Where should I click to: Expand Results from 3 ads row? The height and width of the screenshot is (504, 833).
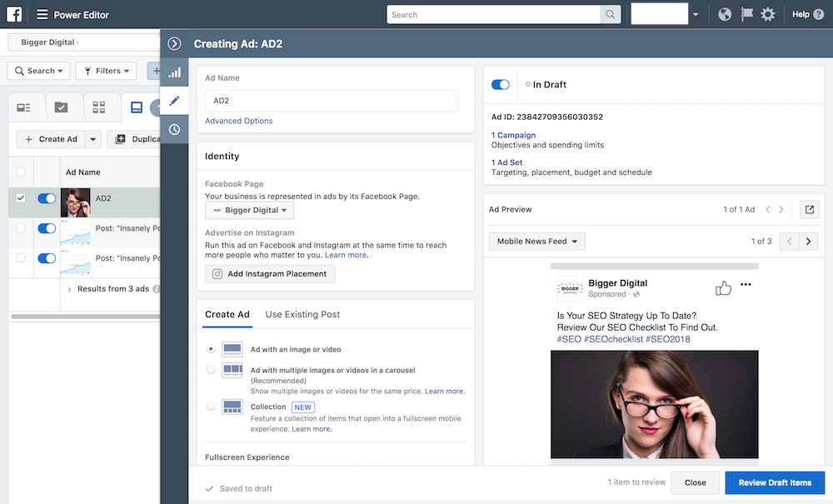tap(70, 289)
